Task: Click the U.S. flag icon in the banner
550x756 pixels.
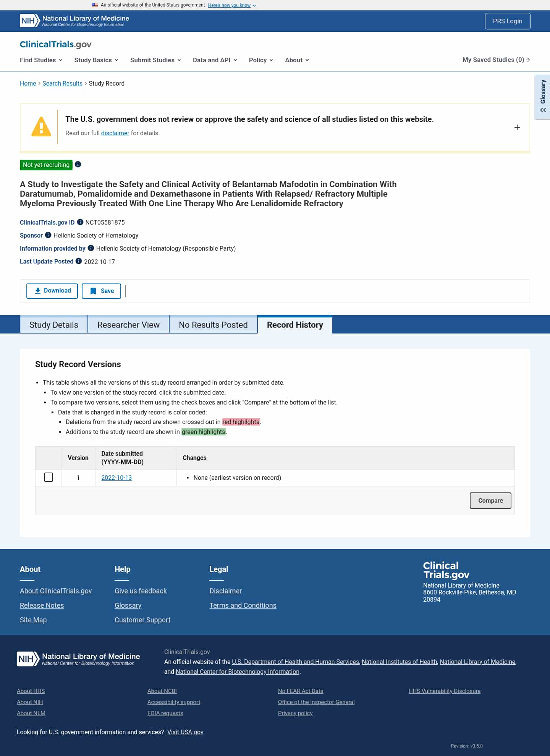Action: [x=95, y=5]
